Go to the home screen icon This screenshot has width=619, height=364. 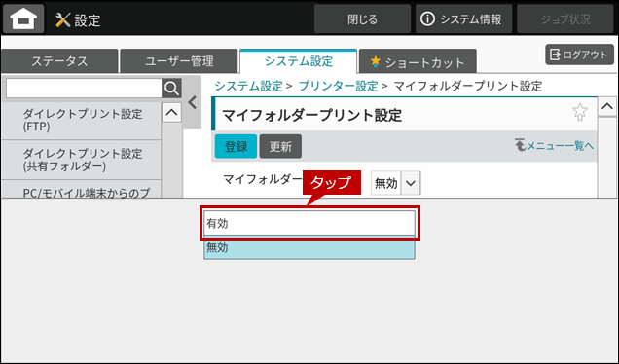coord(23,18)
